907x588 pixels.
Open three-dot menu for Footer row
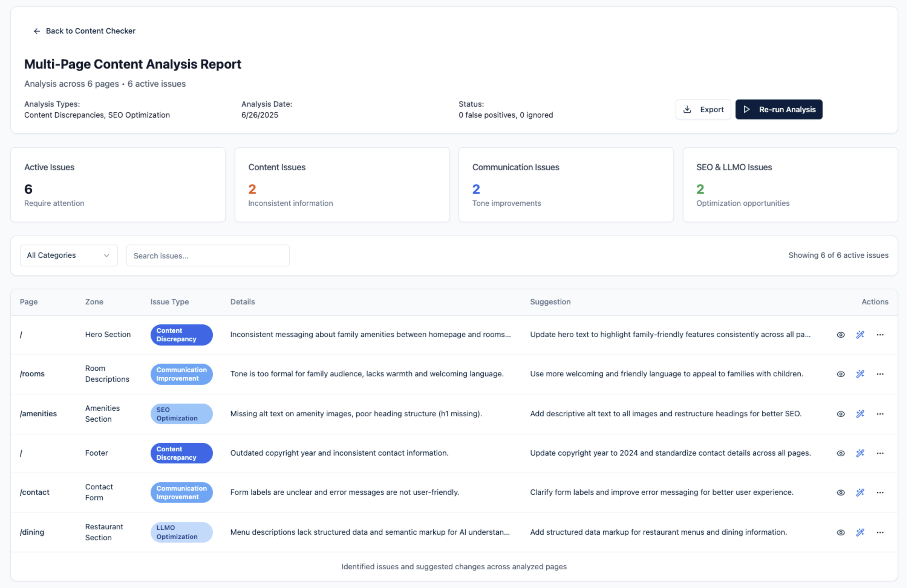click(x=880, y=453)
